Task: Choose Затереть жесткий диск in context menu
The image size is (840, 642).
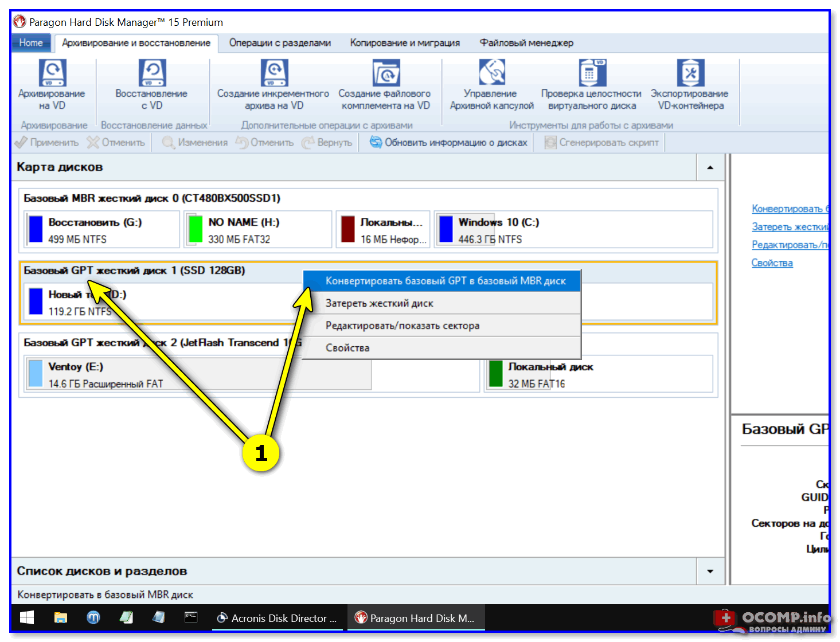Action: [442, 303]
